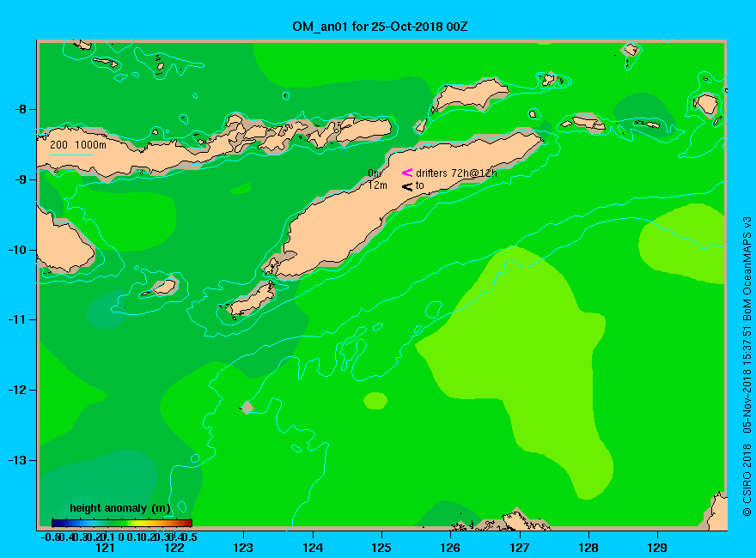
Task: Click the magenta drifters arrow marker
Action: tap(407, 173)
